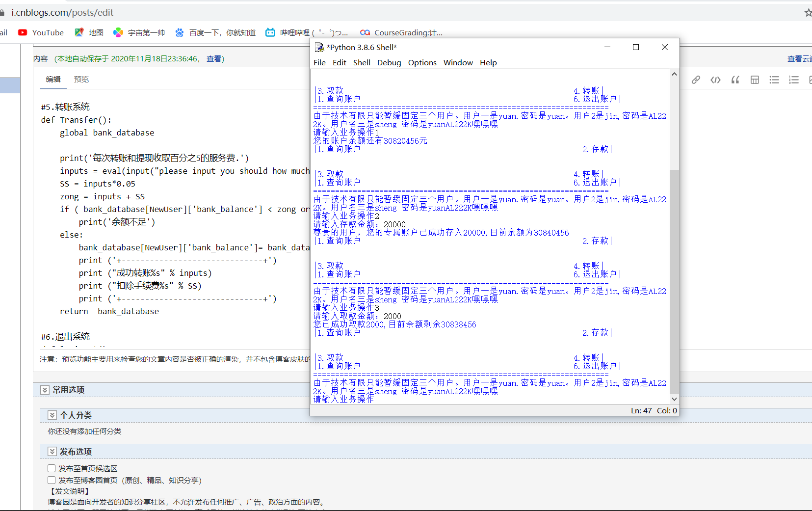The height and width of the screenshot is (511, 812).
Task: Click the 查看 link beside the autosave time
Action: coord(213,59)
